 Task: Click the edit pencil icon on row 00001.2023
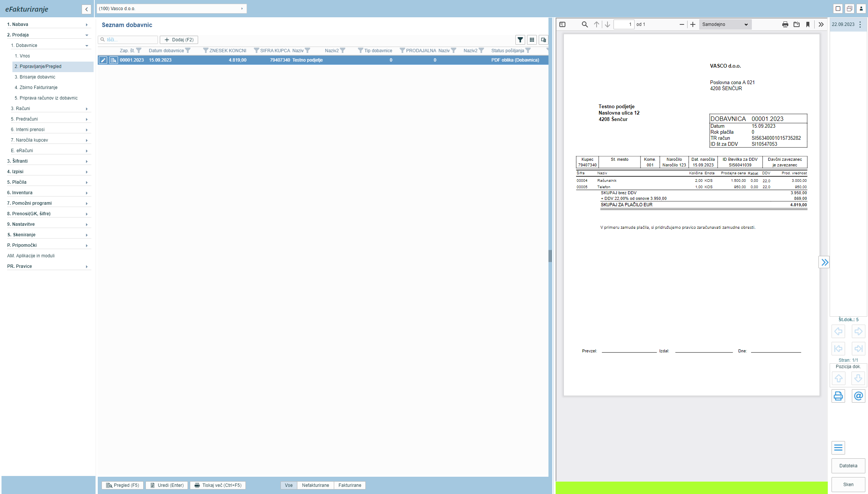pyautogui.click(x=103, y=60)
